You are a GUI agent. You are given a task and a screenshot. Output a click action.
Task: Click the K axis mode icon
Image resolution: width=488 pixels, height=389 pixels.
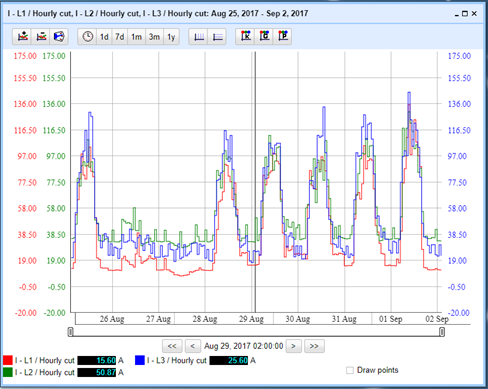(x=246, y=36)
